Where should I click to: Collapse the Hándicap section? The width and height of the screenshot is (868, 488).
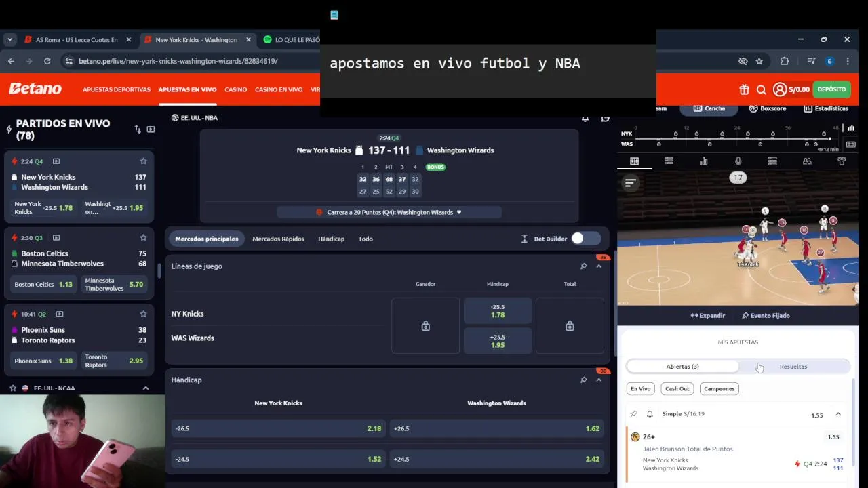coord(599,380)
